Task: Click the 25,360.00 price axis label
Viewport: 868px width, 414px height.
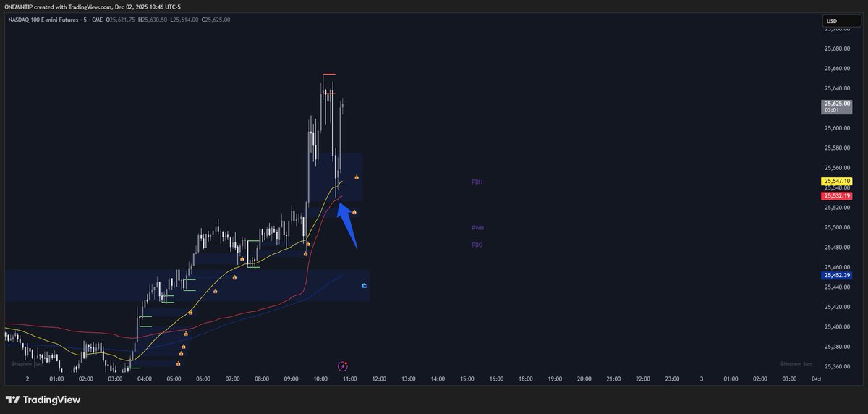Action: point(836,367)
